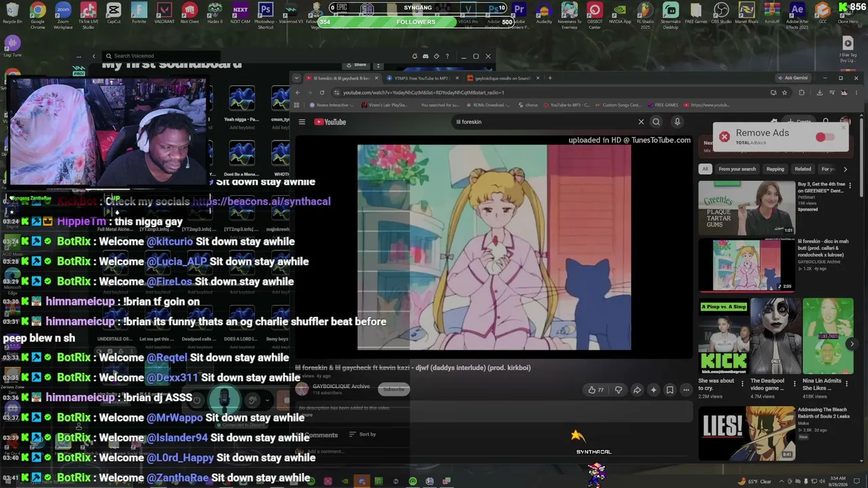Open the 'lil foreskin - dicc in mah butt' thumbnail

point(747,265)
